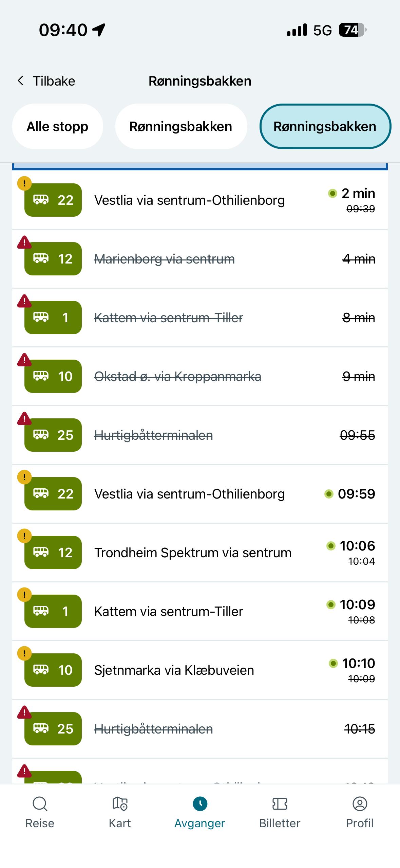
Task: Tap yellow warning icon on 09:59 bus 22
Action: coord(24,477)
